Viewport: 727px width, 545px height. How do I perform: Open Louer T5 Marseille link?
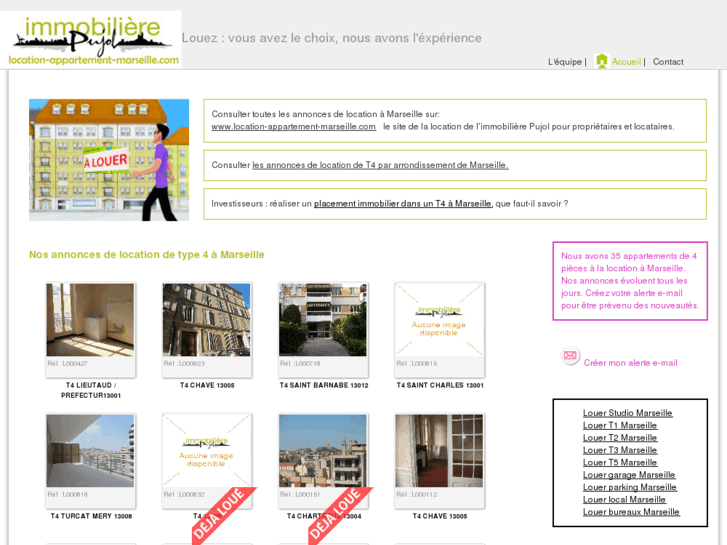(619, 462)
